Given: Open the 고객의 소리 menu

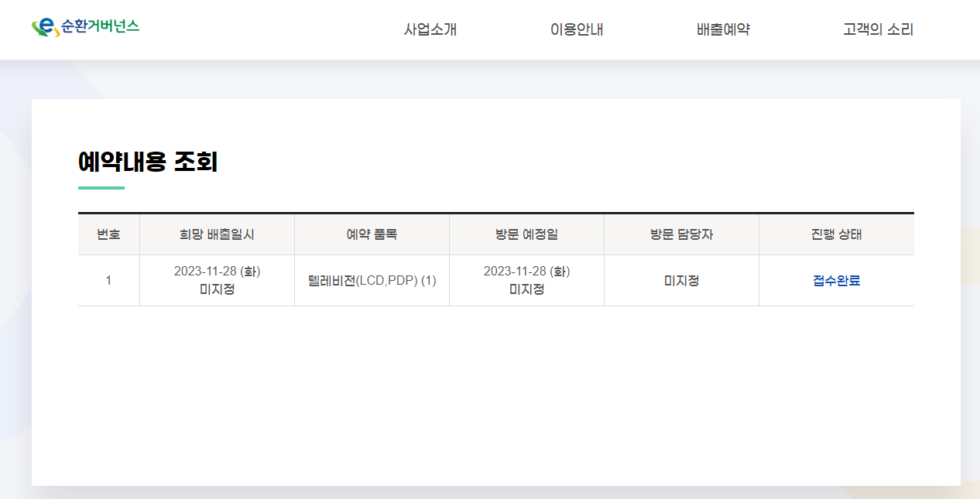Looking at the screenshot, I should pyautogui.click(x=878, y=30).
